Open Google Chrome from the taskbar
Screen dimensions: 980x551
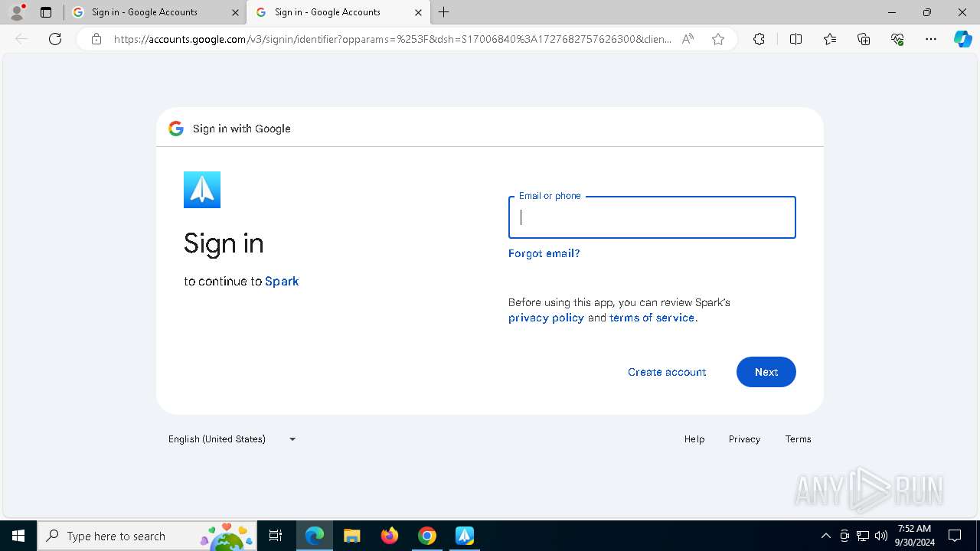427,536
